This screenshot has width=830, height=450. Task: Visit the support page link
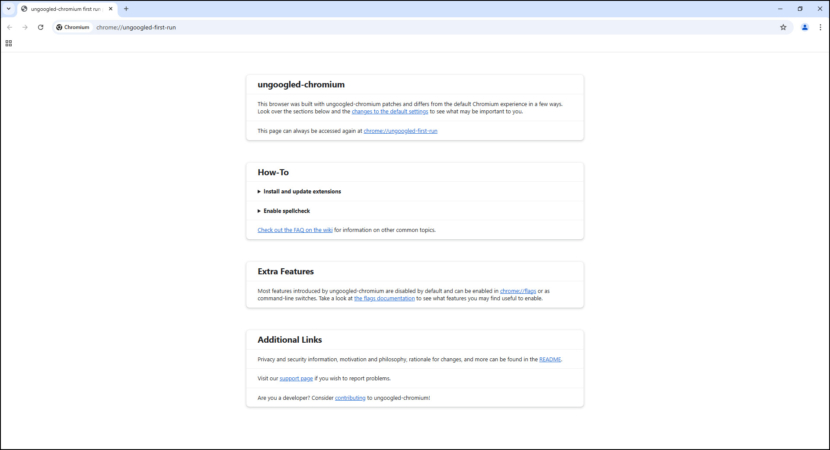[296, 379]
